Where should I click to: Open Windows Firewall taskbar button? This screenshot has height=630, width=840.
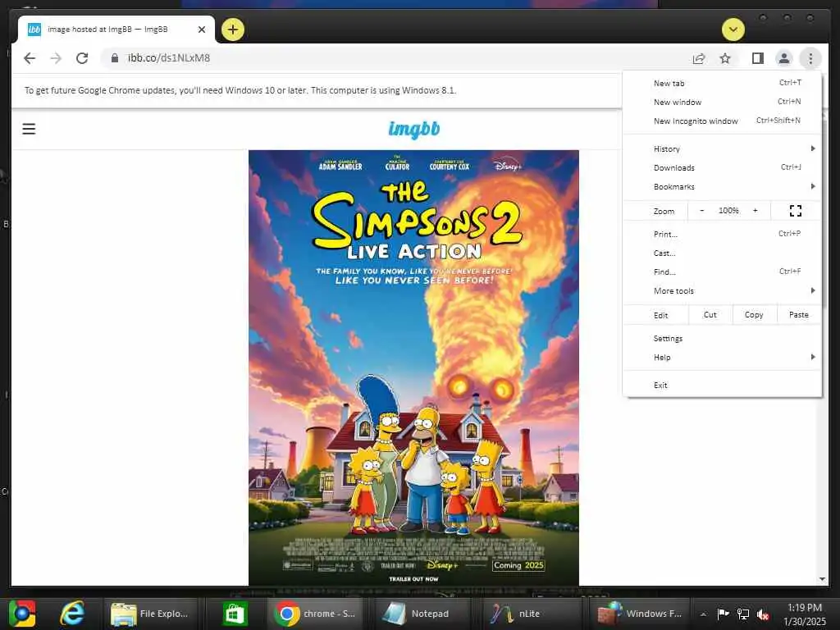pos(638,614)
